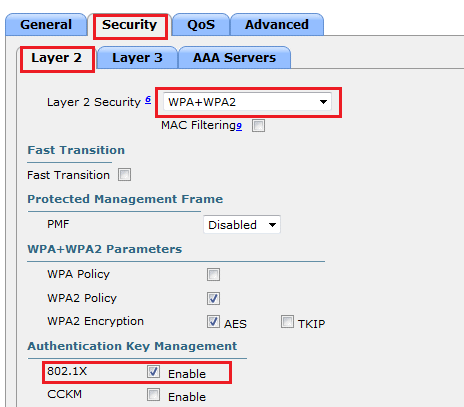Tick the Fast Transition checkbox

[x=124, y=175]
